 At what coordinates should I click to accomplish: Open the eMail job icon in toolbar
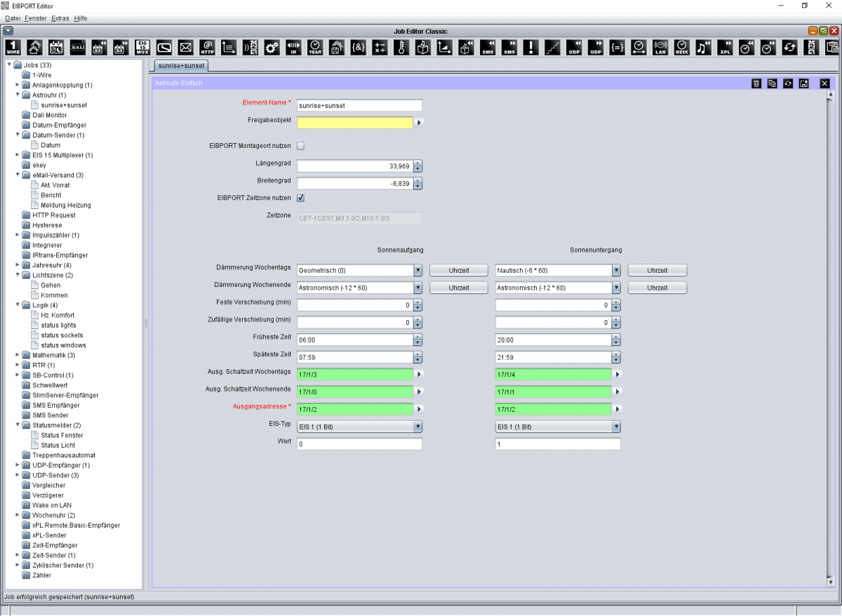(x=185, y=47)
